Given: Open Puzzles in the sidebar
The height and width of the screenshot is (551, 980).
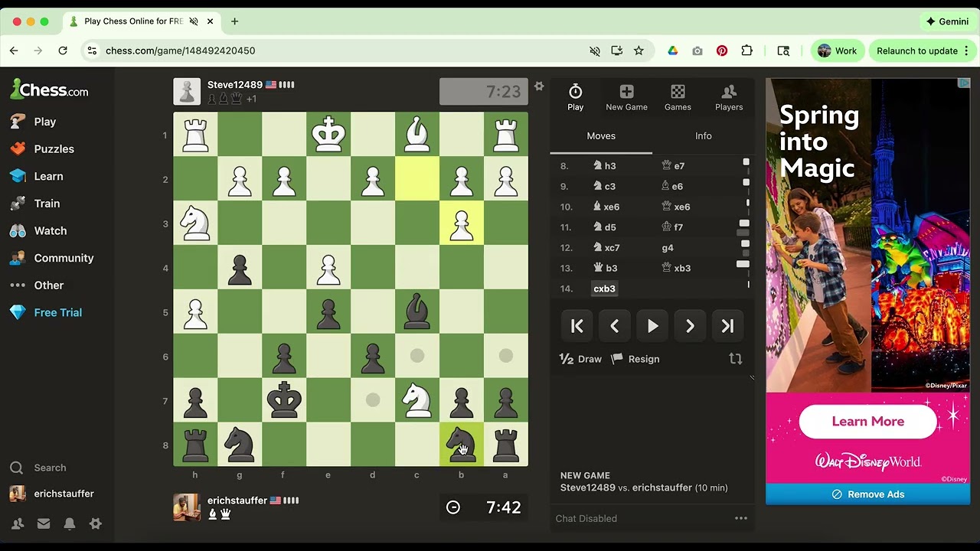Looking at the screenshot, I should [x=42, y=148].
